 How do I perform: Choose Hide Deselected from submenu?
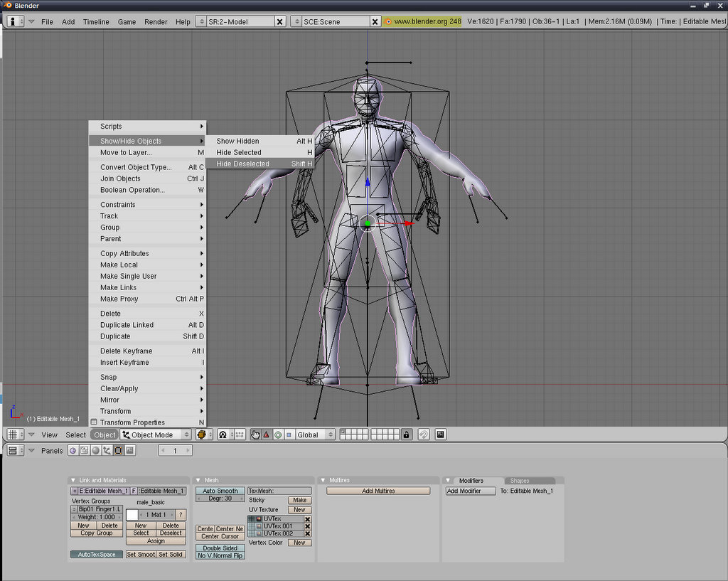coord(242,164)
